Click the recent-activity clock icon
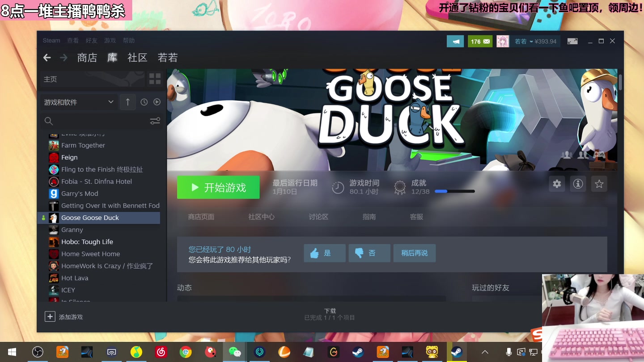 (144, 102)
